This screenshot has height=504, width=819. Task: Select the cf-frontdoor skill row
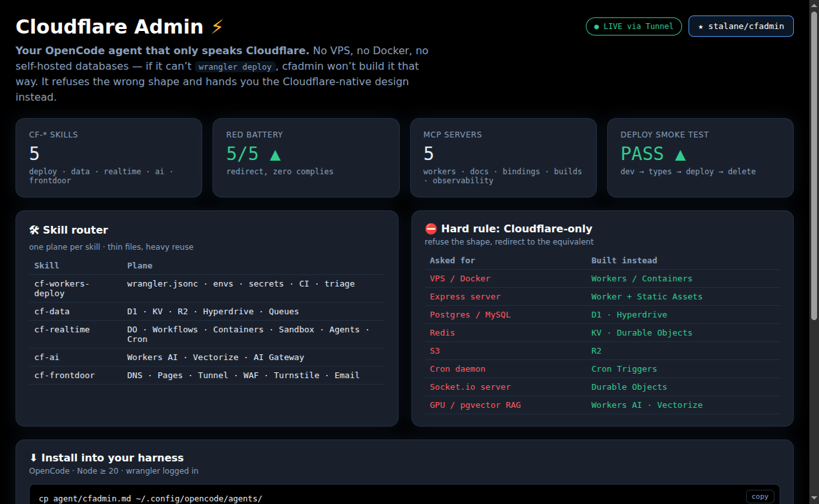pos(207,376)
